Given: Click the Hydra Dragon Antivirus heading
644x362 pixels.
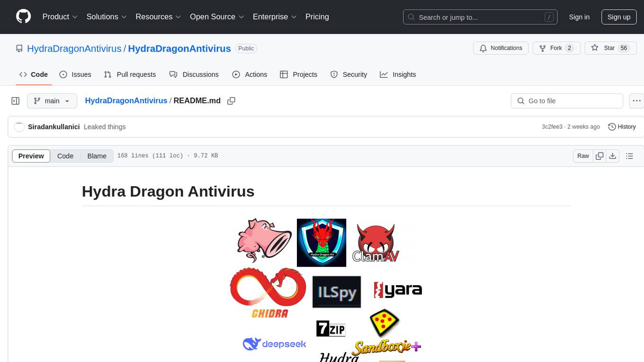Looking at the screenshot, I should [168, 191].
